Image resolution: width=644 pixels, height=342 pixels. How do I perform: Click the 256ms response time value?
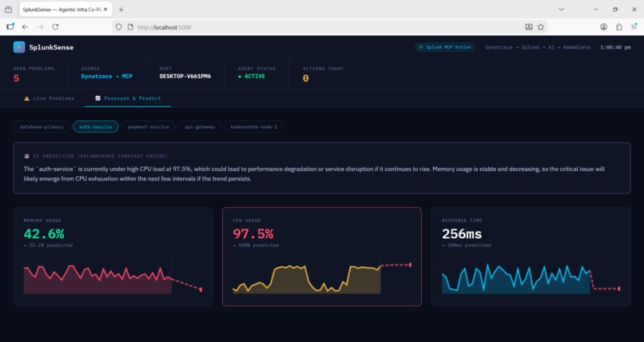click(462, 233)
